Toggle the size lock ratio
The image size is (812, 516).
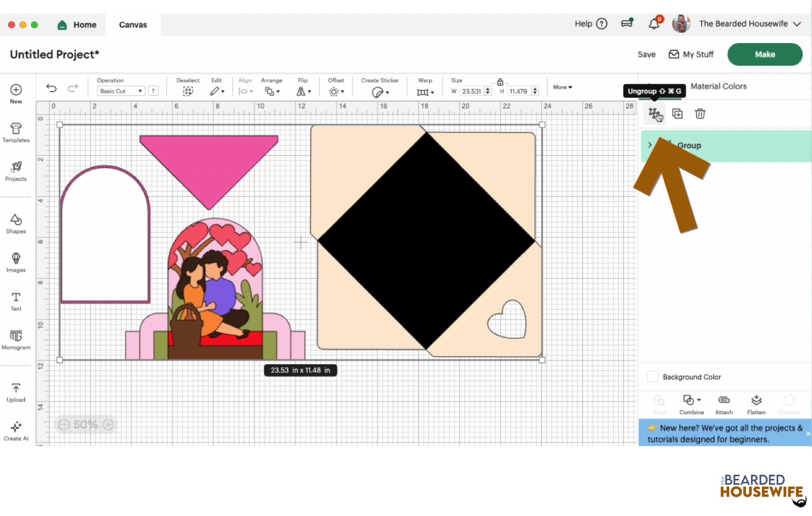[x=500, y=81]
